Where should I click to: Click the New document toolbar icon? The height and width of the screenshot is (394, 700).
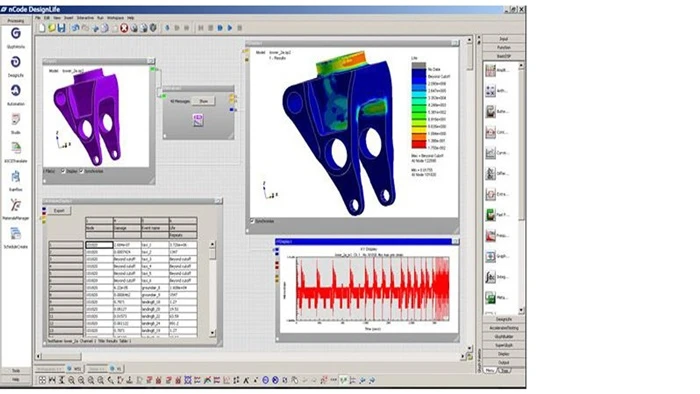(x=42, y=28)
